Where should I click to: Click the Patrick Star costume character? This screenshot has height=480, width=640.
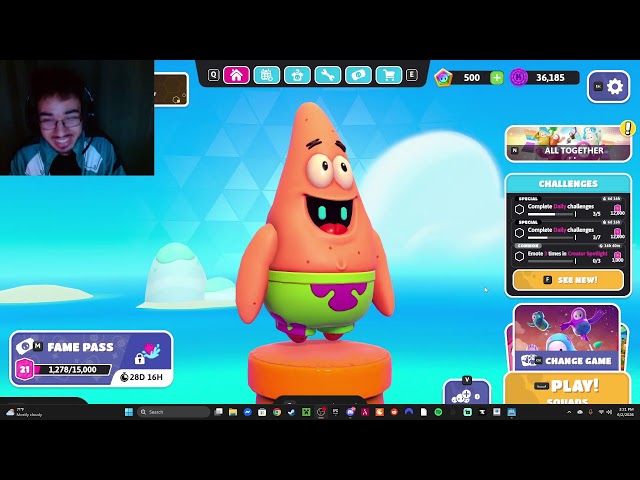pos(316,222)
